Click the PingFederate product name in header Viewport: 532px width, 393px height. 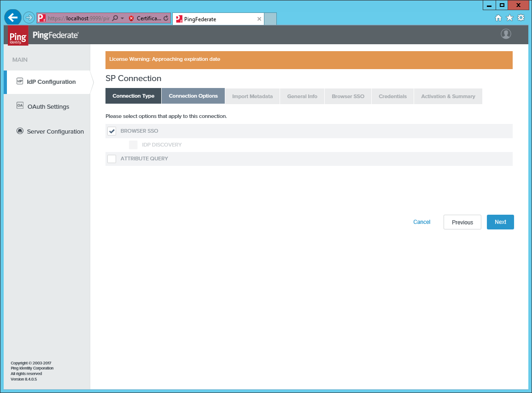[56, 35]
